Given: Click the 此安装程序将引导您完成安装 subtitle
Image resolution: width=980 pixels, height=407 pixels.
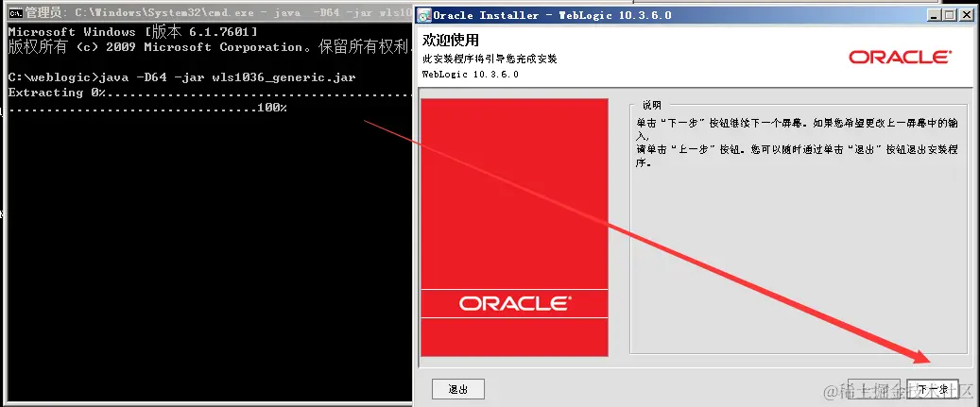Looking at the screenshot, I should pyautogui.click(x=490, y=59).
